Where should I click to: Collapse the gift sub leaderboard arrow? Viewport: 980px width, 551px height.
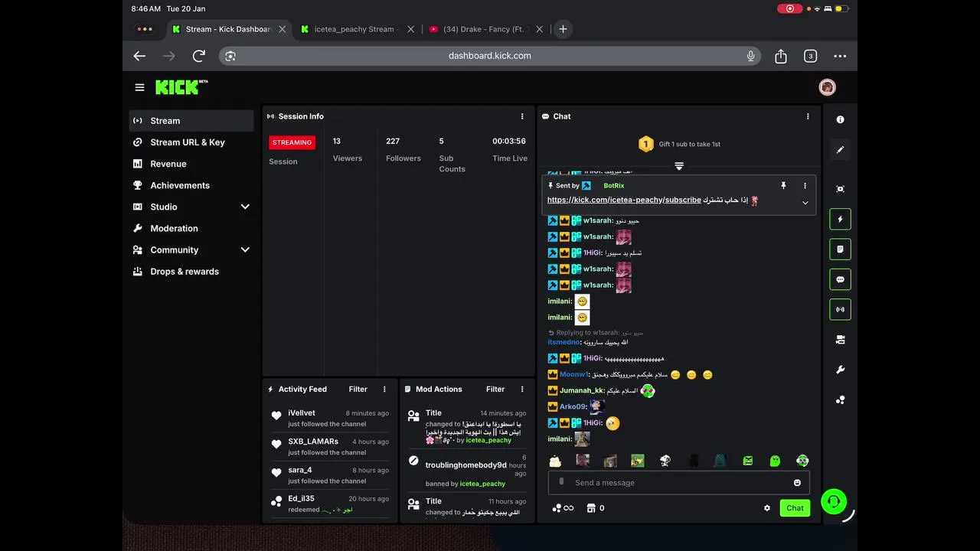click(679, 166)
